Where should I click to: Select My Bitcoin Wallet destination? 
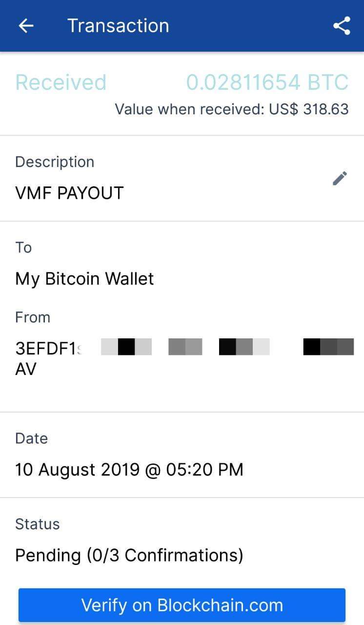tap(84, 279)
